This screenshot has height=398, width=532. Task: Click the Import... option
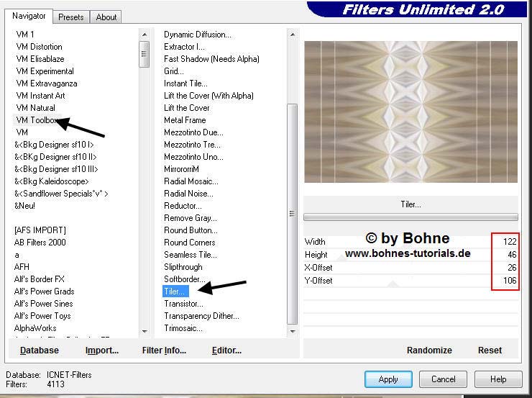coord(101,350)
